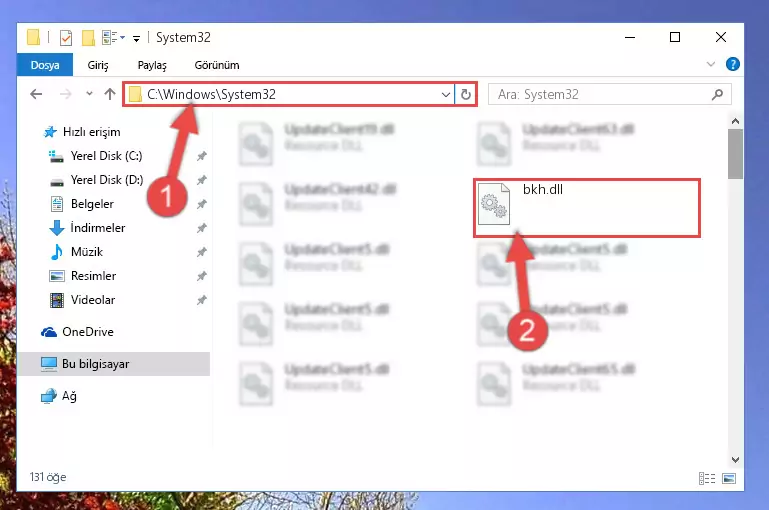Expand the ribbon with the chevron arrow
769x510 pixels.
pyautogui.click(x=711, y=64)
